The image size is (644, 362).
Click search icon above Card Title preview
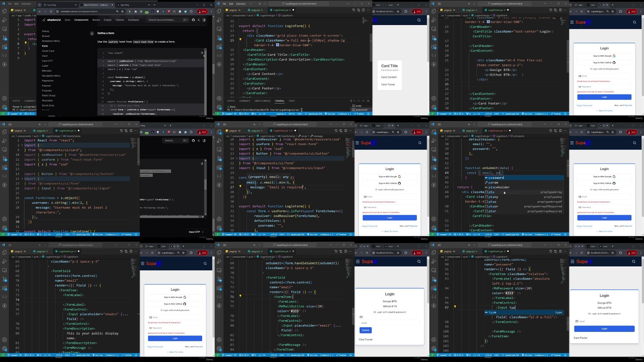[419, 20]
